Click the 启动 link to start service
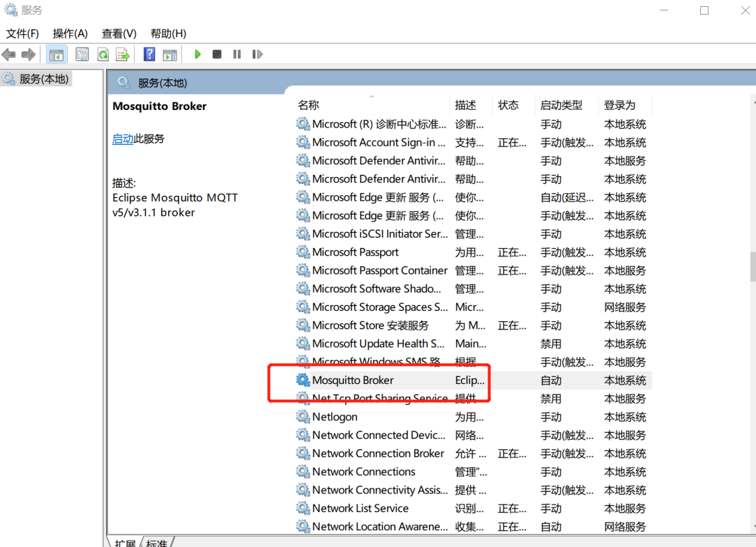756x547 pixels. click(x=123, y=139)
